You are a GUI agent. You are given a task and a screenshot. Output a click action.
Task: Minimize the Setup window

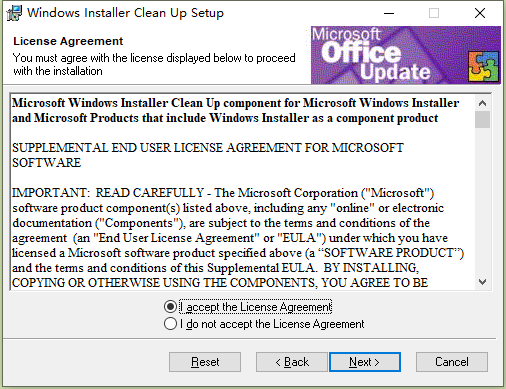point(389,13)
